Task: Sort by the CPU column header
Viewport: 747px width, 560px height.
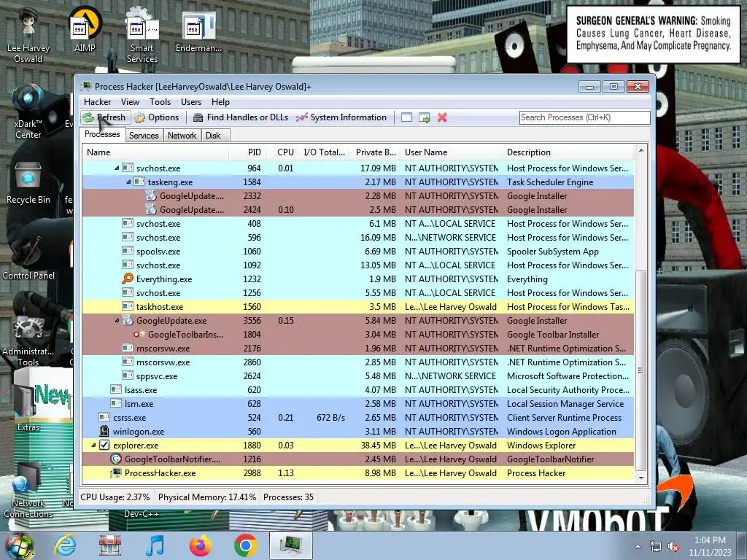Action: tap(283, 152)
